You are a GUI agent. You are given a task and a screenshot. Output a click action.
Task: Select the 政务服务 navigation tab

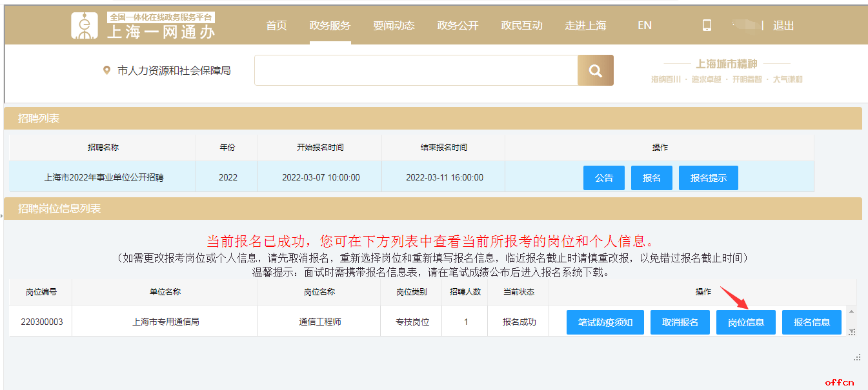(330, 26)
